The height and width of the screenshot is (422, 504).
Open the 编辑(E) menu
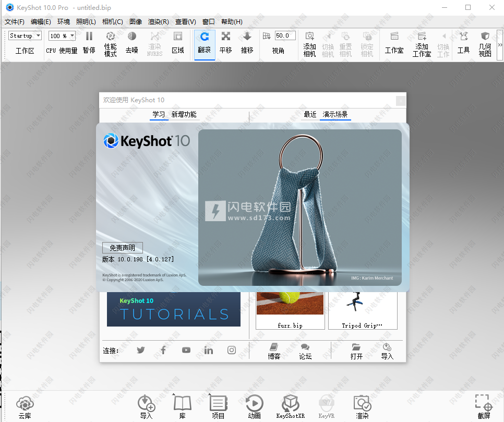(41, 22)
